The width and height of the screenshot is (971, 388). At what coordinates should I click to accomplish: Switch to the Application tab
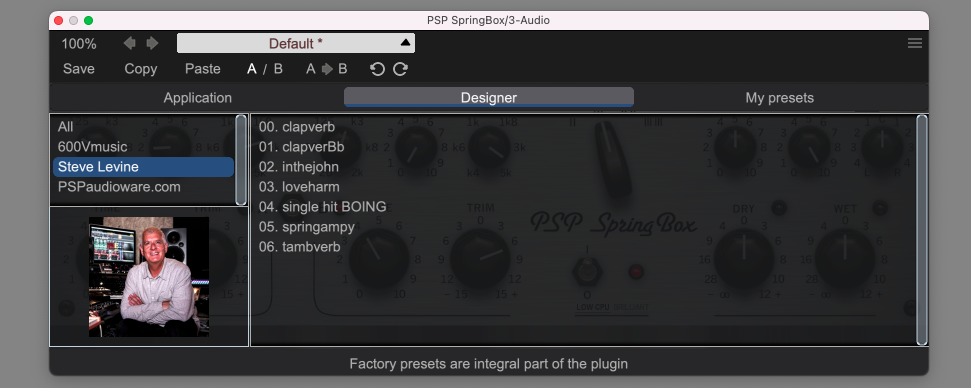pos(198,98)
